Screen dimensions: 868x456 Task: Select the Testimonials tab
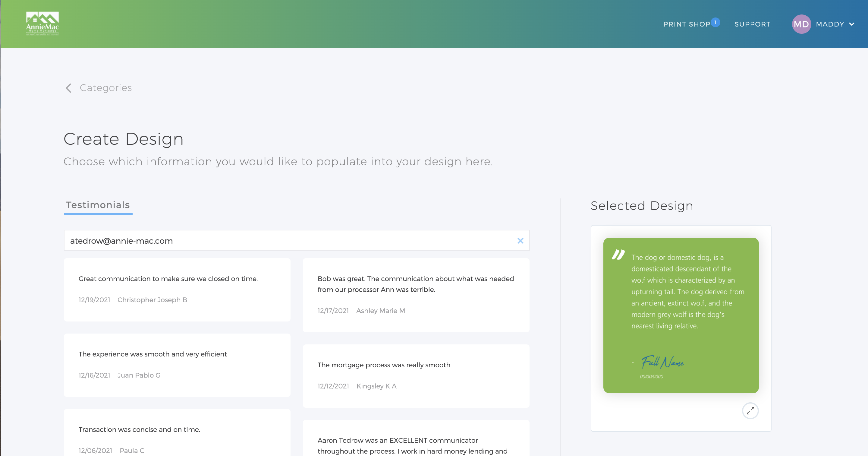[x=98, y=205]
